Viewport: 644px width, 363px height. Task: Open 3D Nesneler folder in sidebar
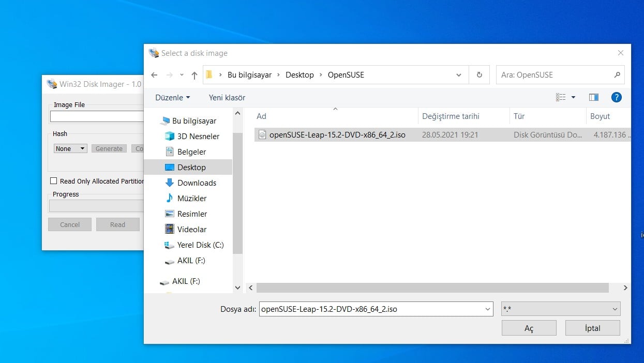click(198, 137)
